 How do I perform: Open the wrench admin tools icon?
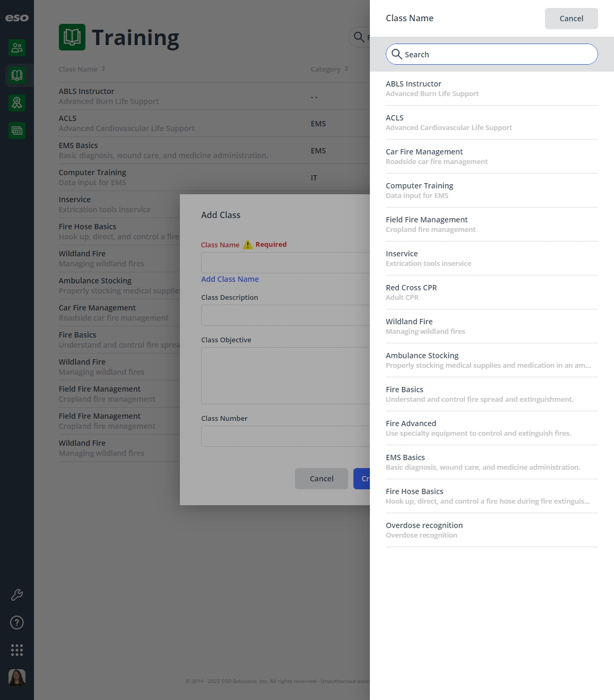17,595
